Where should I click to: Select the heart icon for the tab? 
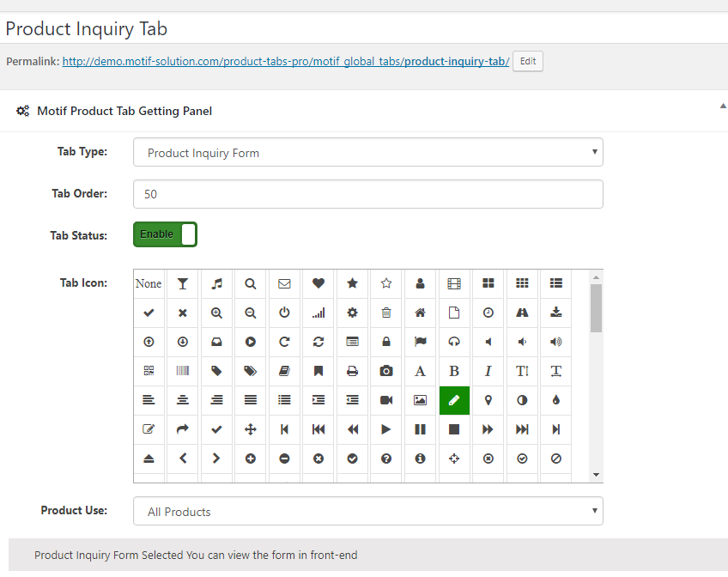pyautogui.click(x=318, y=283)
